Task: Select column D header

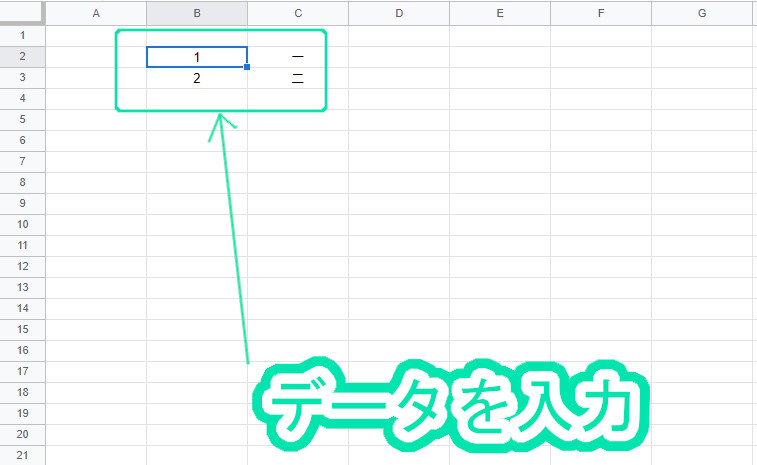Action: click(x=399, y=13)
